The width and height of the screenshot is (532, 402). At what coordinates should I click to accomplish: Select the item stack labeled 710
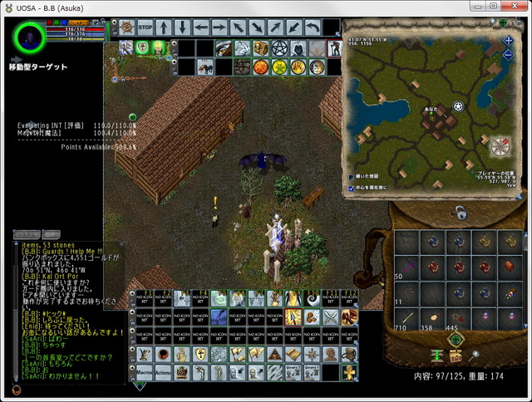click(406, 319)
